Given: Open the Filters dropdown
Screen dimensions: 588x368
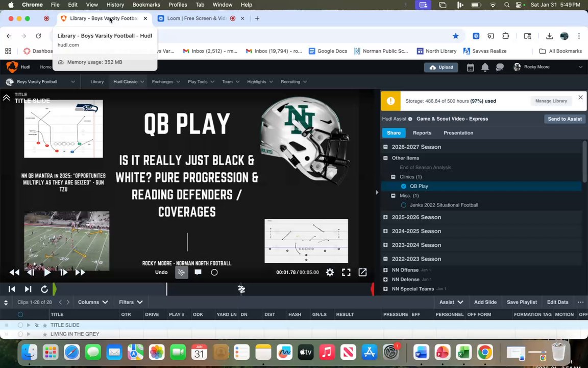Looking at the screenshot, I should pos(131,302).
